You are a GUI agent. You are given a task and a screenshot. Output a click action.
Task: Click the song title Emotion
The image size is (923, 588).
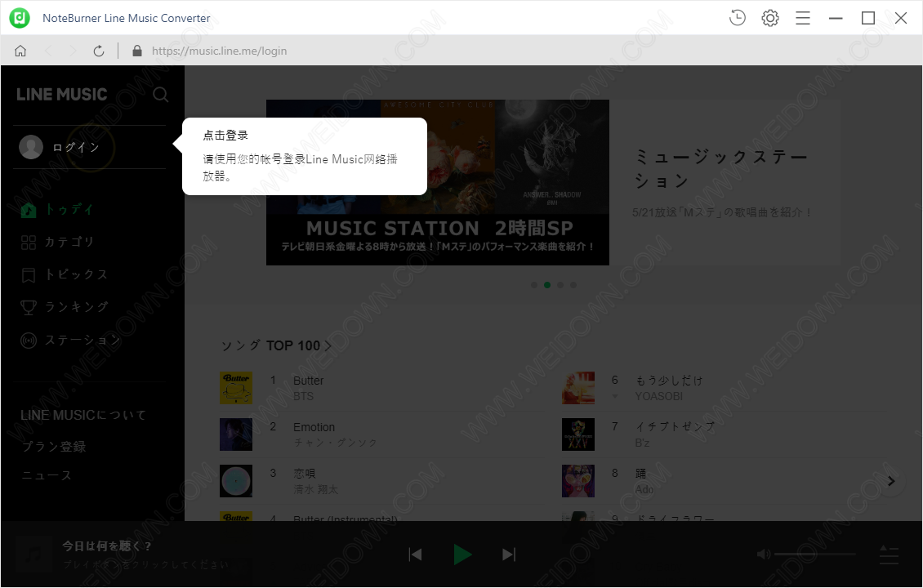[x=314, y=427]
